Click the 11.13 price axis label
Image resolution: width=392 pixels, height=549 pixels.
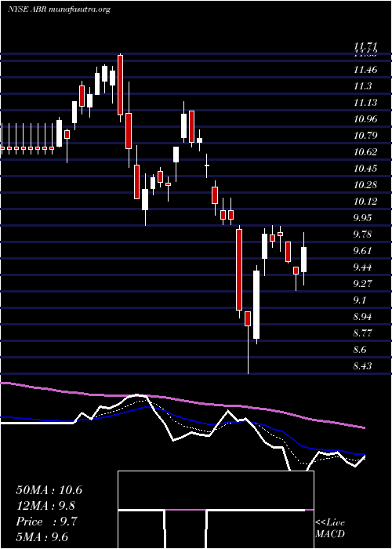pyautogui.click(x=365, y=103)
